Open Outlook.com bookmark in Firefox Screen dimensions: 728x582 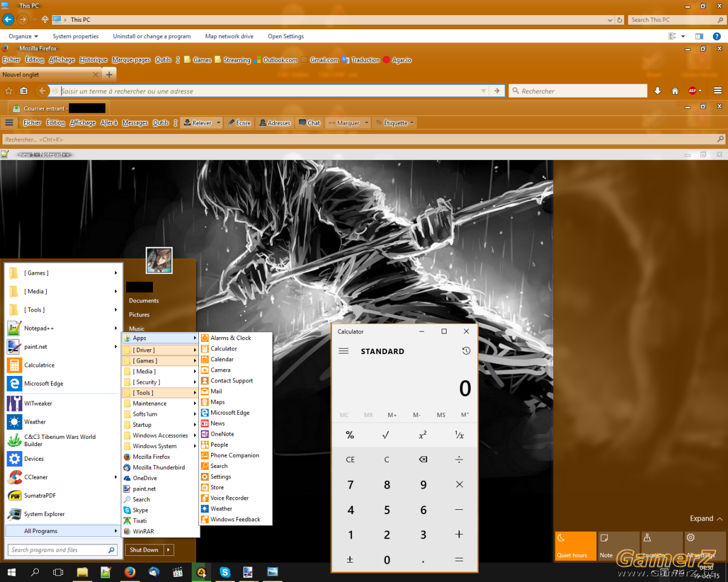[275, 60]
